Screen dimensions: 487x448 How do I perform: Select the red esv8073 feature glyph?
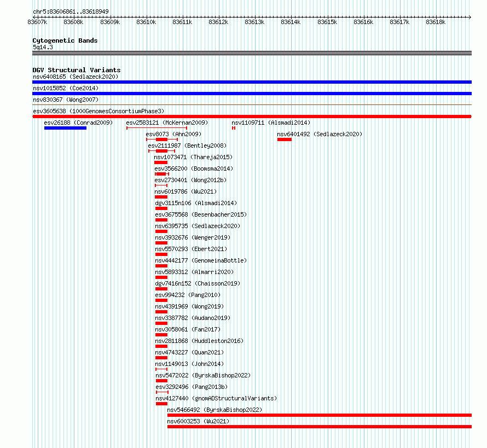coord(162,139)
